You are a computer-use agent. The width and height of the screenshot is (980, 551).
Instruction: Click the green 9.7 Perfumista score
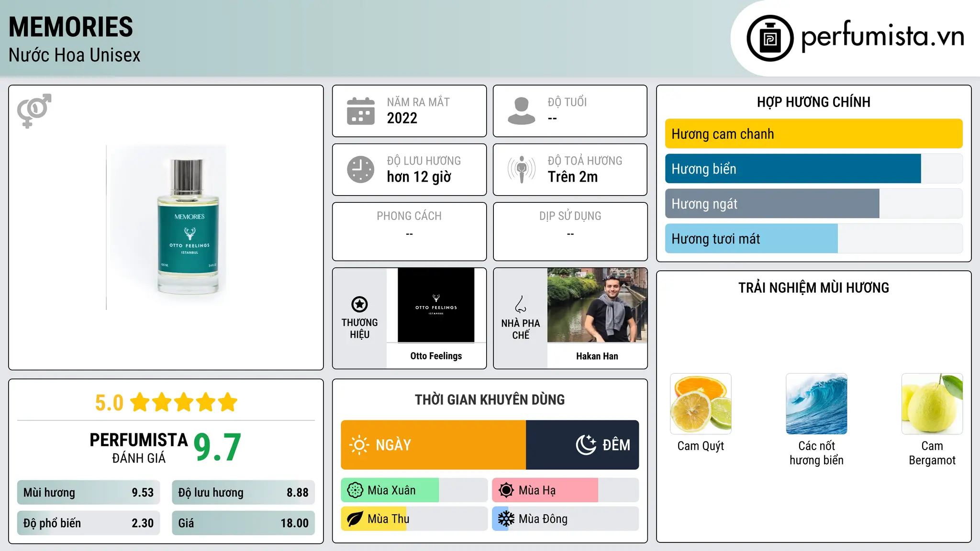(217, 448)
